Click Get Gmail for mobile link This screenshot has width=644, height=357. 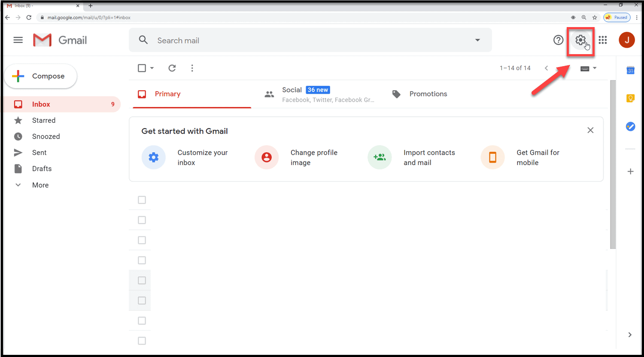pos(538,158)
